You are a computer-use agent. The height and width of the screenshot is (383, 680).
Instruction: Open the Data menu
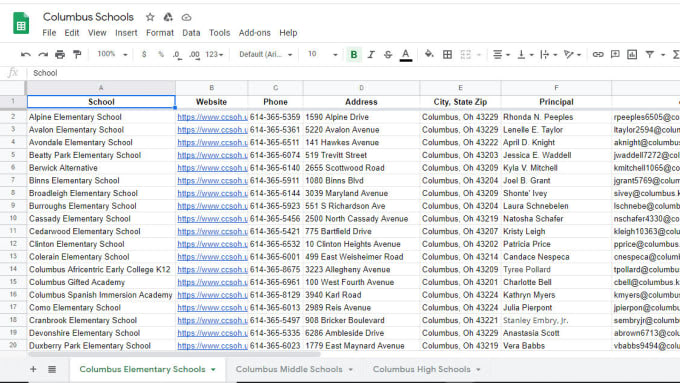point(191,33)
